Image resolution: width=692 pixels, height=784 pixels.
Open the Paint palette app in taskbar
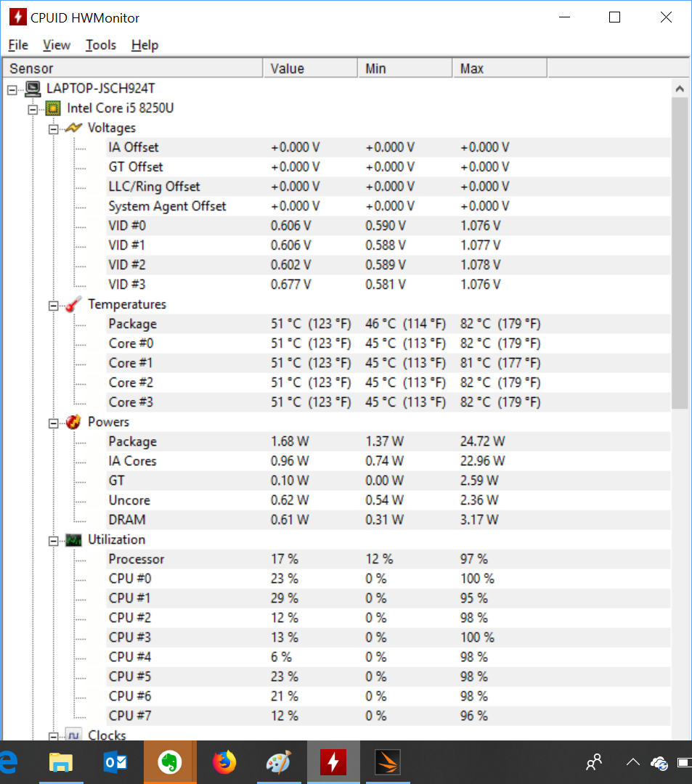[x=279, y=762]
